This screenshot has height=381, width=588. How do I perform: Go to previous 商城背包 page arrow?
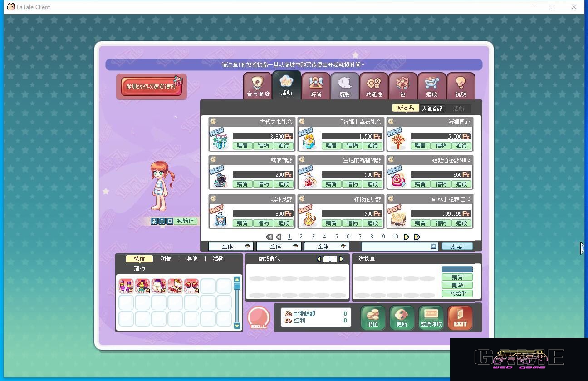click(319, 259)
